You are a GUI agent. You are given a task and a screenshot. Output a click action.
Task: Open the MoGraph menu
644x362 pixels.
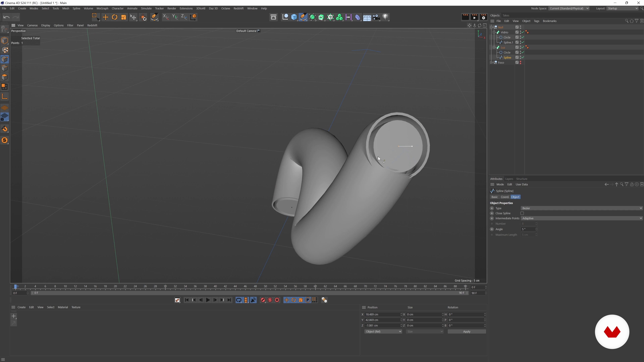[102, 9]
